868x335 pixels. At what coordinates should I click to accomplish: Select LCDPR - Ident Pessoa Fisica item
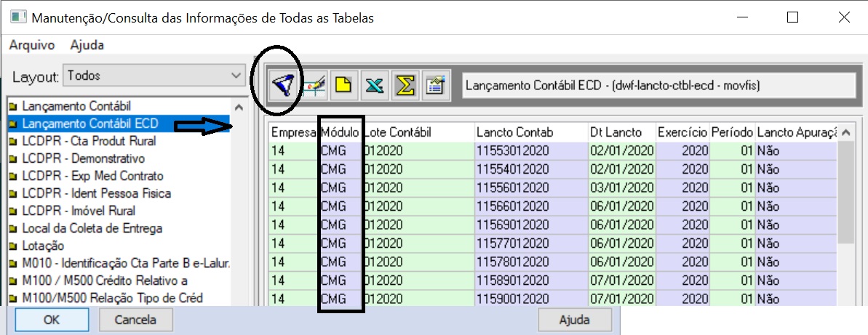(x=96, y=193)
